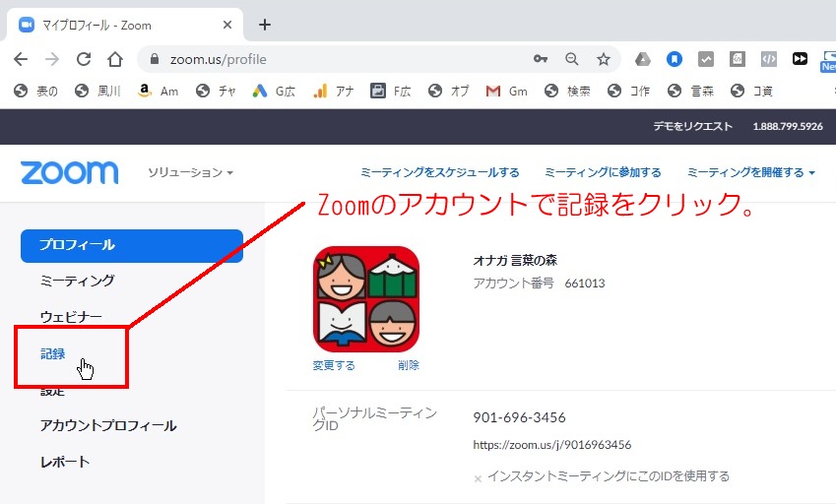Click the gray chart extension icon

(706, 59)
